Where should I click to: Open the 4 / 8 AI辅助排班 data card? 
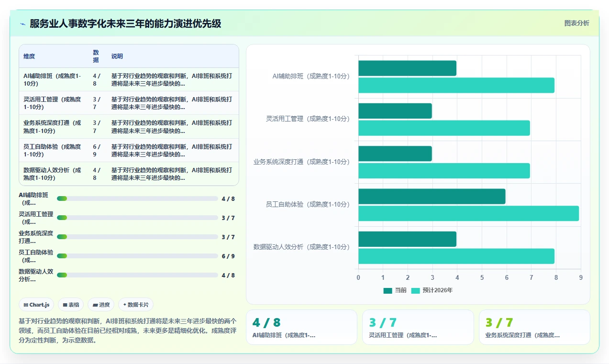point(301,327)
